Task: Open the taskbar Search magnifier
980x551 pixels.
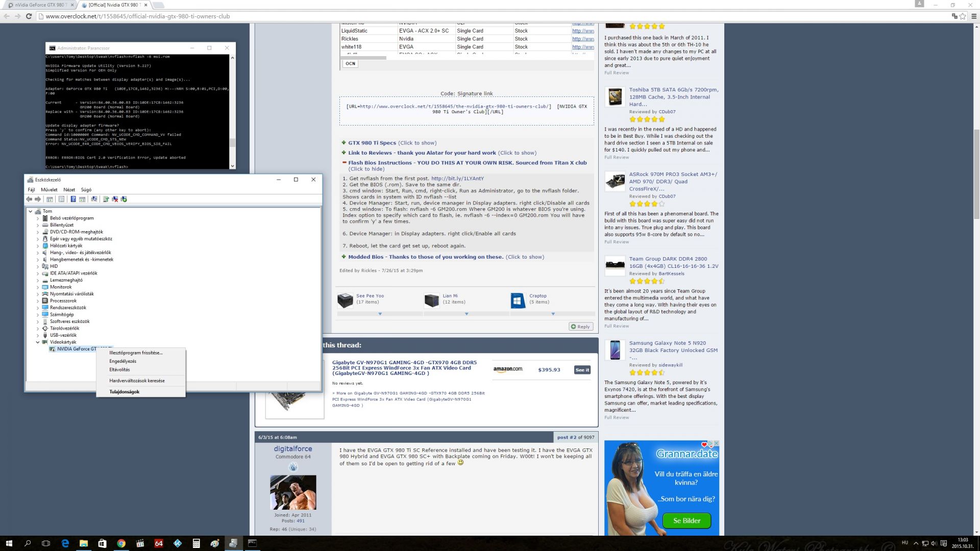Action: point(28,543)
